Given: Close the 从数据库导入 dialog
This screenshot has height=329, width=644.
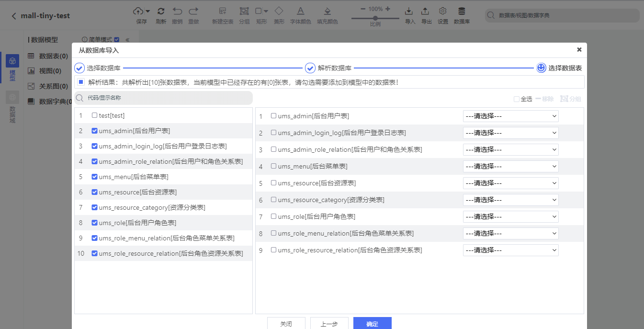Looking at the screenshot, I should [x=579, y=49].
